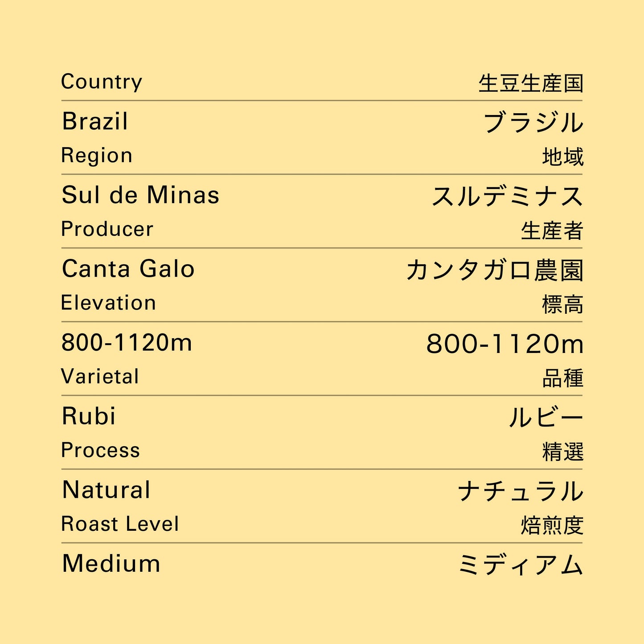Click the Varietal label
This screenshot has height=644, width=644.
click(x=100, y=377)
